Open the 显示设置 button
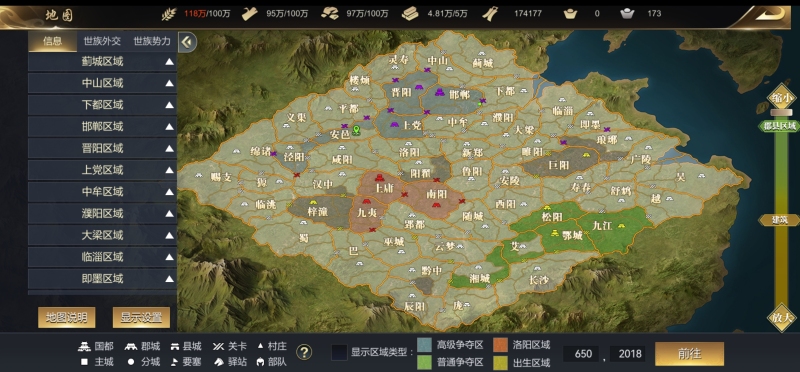The width and height of the screenshot is (800, 372). click(141, 317)
